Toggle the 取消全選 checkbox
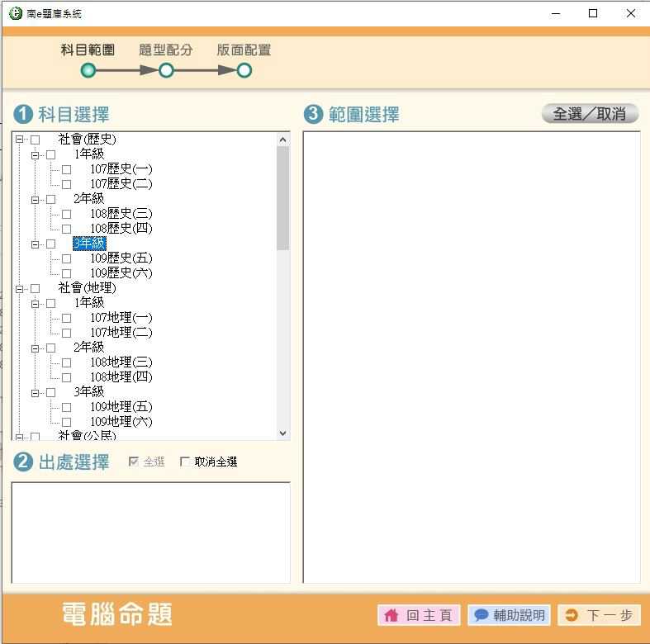The image size is (650, 644). click(185, 462)
